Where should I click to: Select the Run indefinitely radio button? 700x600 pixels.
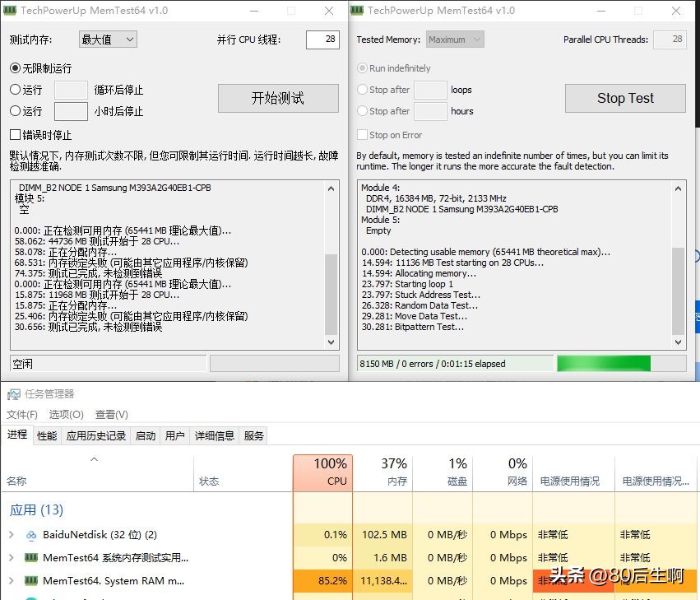point(362,68)
